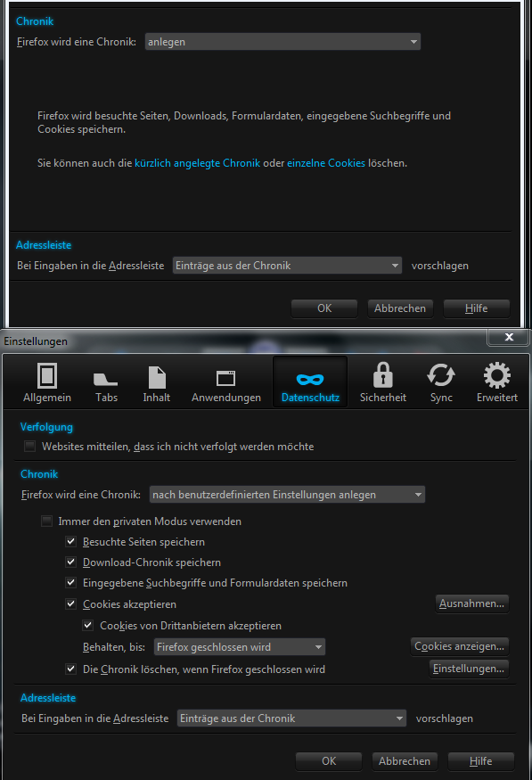Open lower window's 'Einträge aus der Chronik' dropdown

coord(291,718)
